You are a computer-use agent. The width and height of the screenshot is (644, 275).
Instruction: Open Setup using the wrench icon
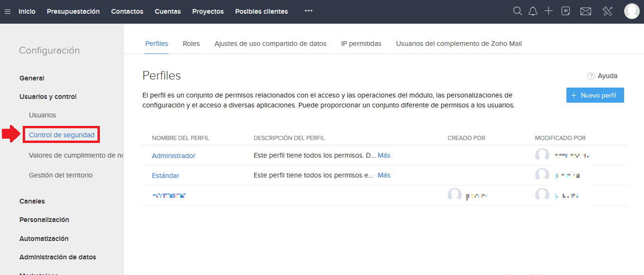tap(607, 10)
